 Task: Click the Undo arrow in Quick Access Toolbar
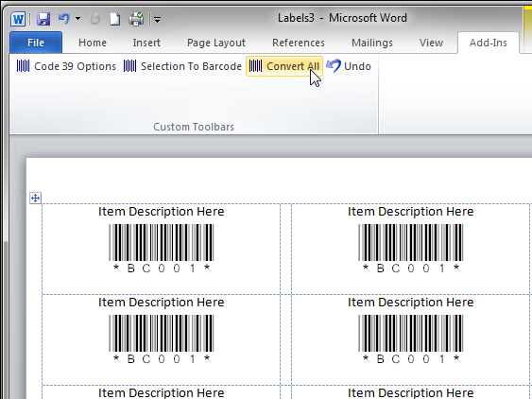pyautogui.click(x=64, y=19)
